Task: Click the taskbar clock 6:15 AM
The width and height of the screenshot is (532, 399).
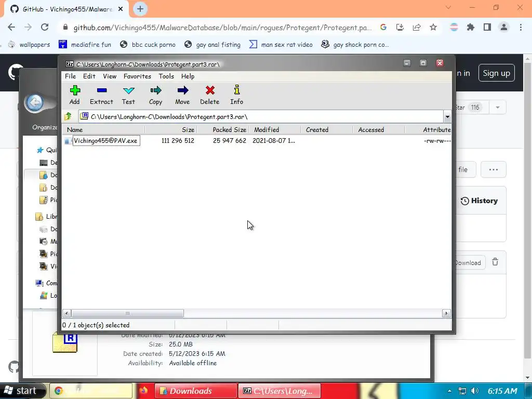Action: (x=502, y=391)
